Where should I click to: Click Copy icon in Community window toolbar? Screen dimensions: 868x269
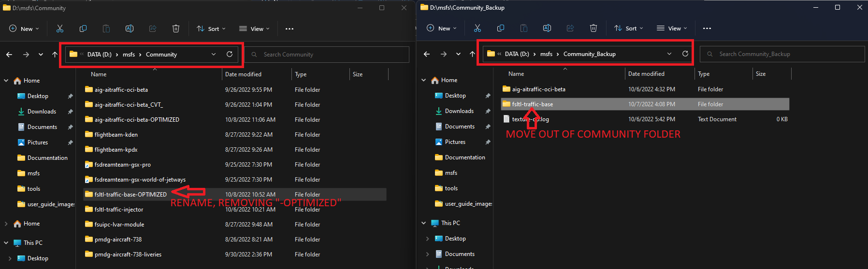point(83,29)
